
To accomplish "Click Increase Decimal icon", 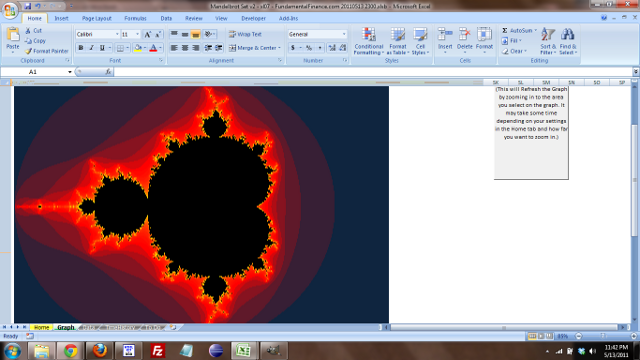I will pyautogui.click(x=332, y=48).
